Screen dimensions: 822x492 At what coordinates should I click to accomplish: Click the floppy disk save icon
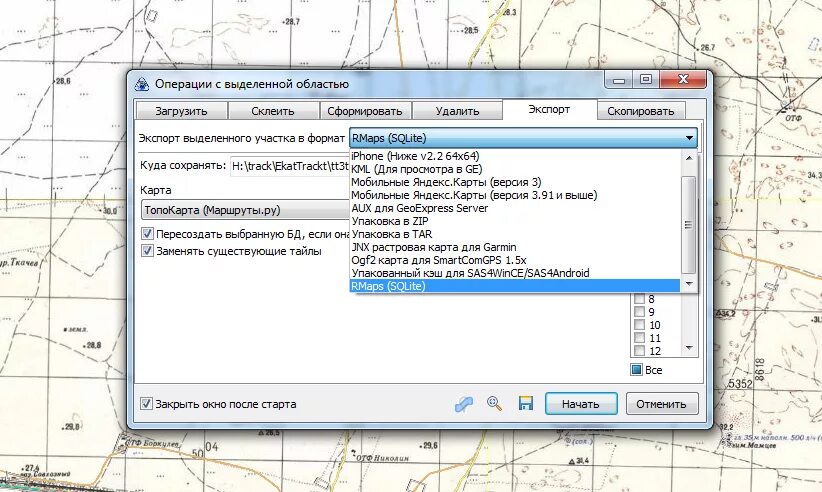(x=525, y=403)
